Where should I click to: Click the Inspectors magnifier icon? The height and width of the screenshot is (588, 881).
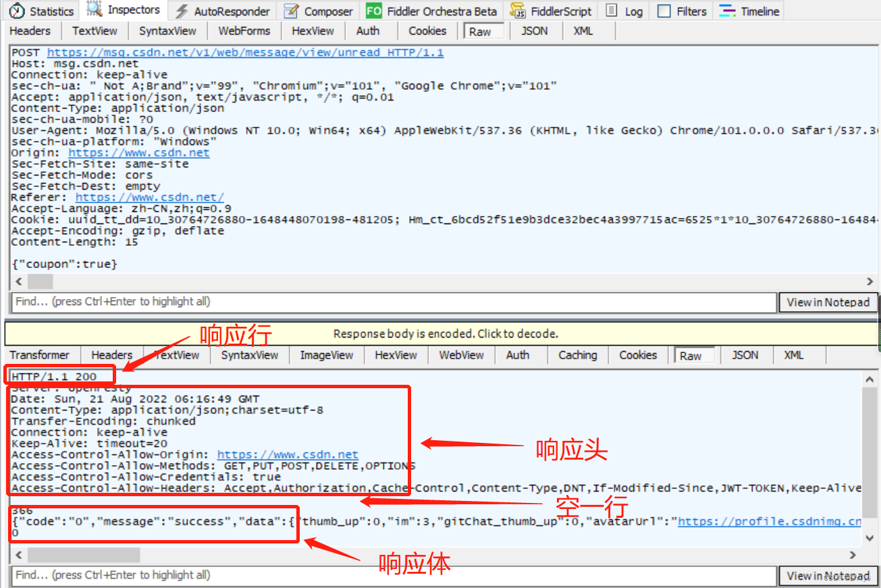click(x=95, y=9)
